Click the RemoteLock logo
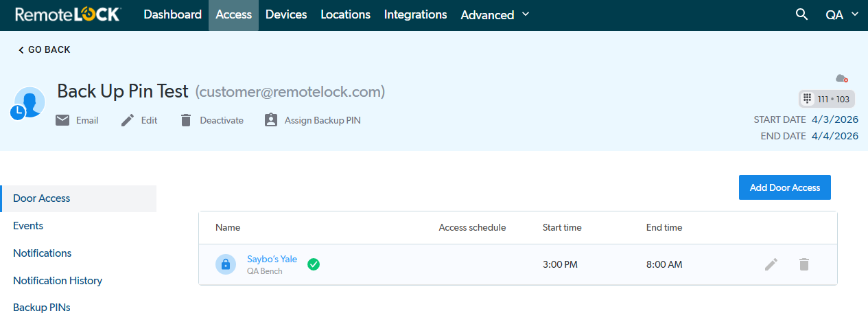This screenshot has height=322, width=868. 67,14
